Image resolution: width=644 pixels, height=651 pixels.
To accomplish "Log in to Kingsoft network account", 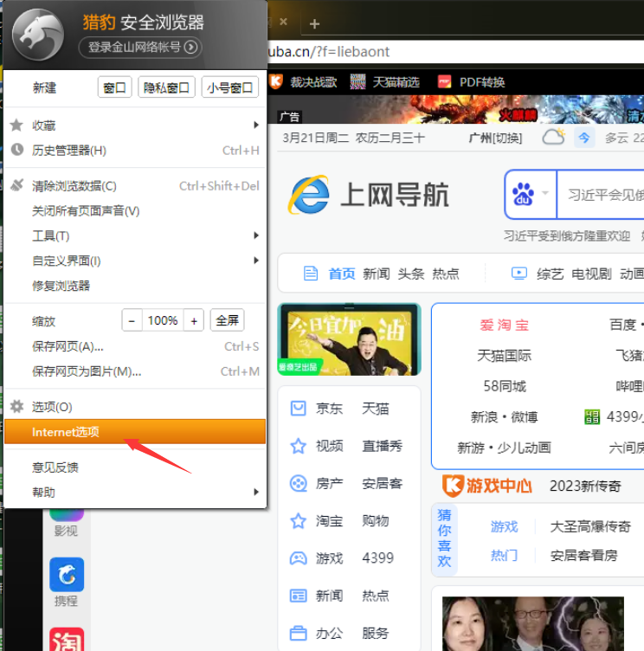I will [x=140, y=48].
